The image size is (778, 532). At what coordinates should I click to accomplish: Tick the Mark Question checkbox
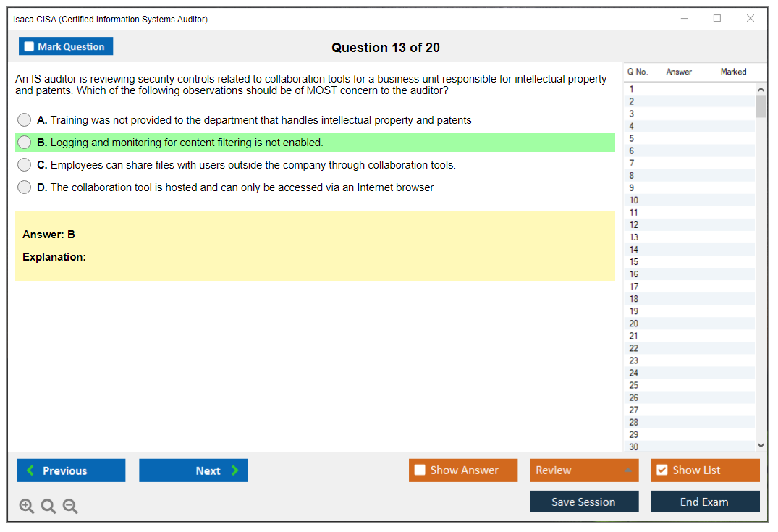pos(29,46)
